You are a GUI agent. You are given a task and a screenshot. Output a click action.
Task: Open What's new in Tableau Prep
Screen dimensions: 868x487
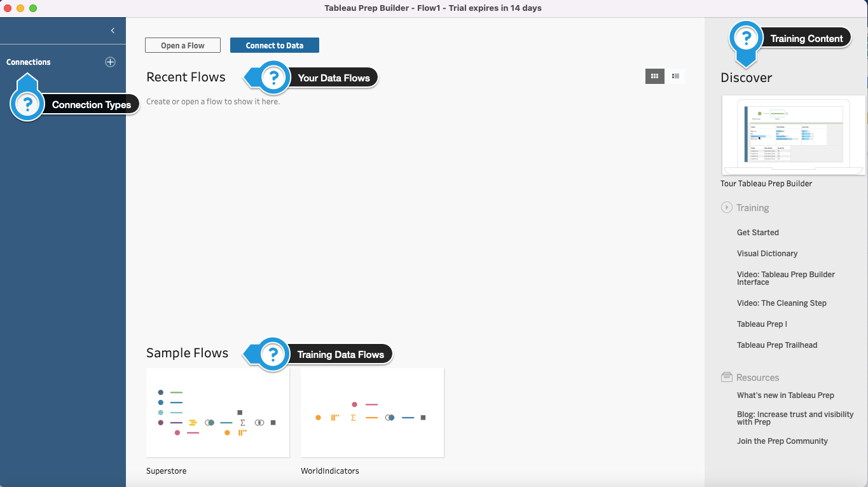(x=785, y=395)
